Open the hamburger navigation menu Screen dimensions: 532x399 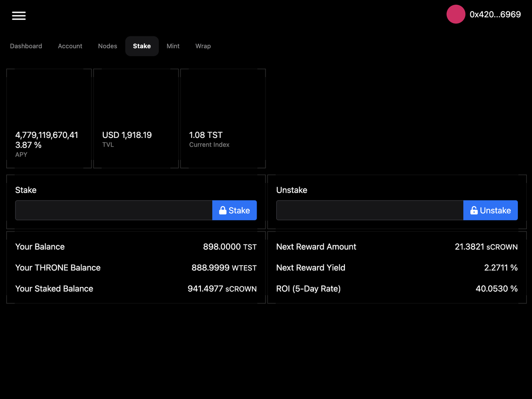[x=19, y=16]
